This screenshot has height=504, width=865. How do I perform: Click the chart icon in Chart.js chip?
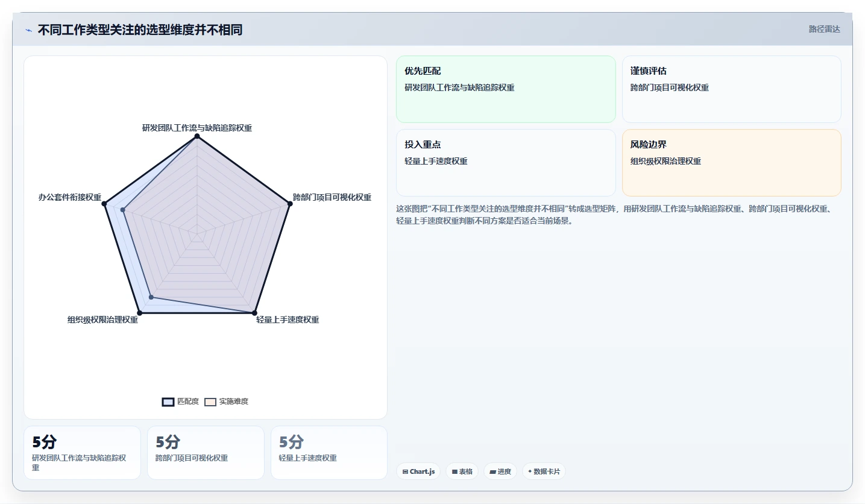pyautogui.click(x=405, y=472)
